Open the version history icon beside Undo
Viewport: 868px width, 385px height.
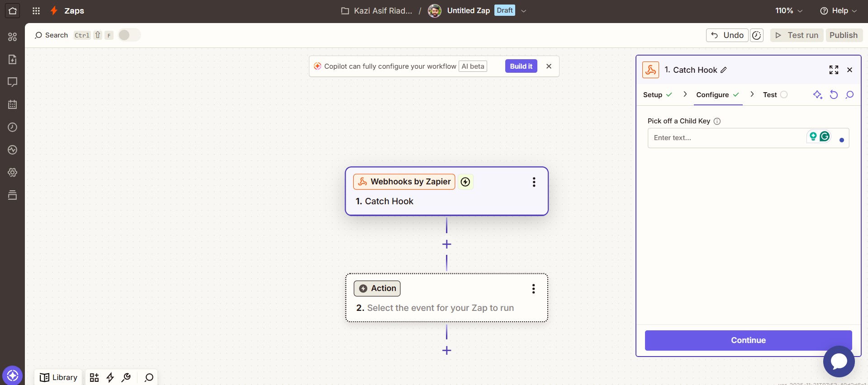tap(757, 35)
